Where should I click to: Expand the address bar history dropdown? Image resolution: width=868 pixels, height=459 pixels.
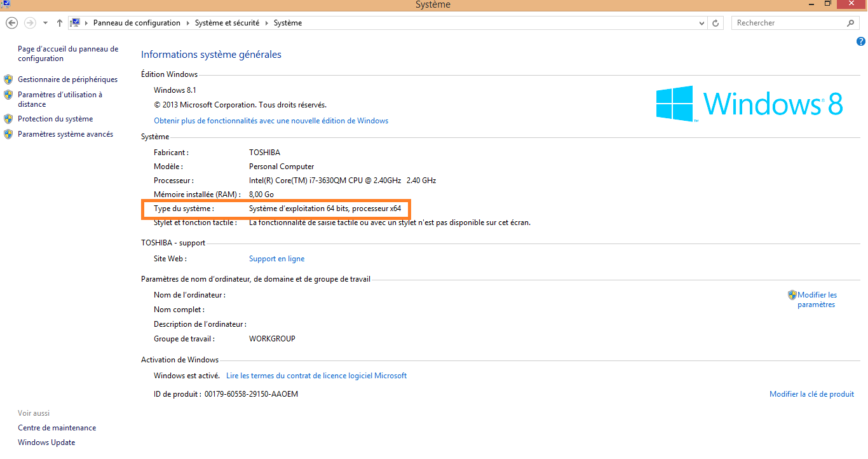coord(702,23)
